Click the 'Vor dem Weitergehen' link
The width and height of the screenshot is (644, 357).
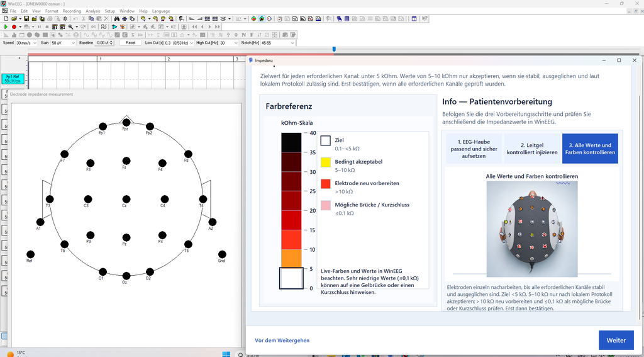pyautogui.click(x=282, y=341)
